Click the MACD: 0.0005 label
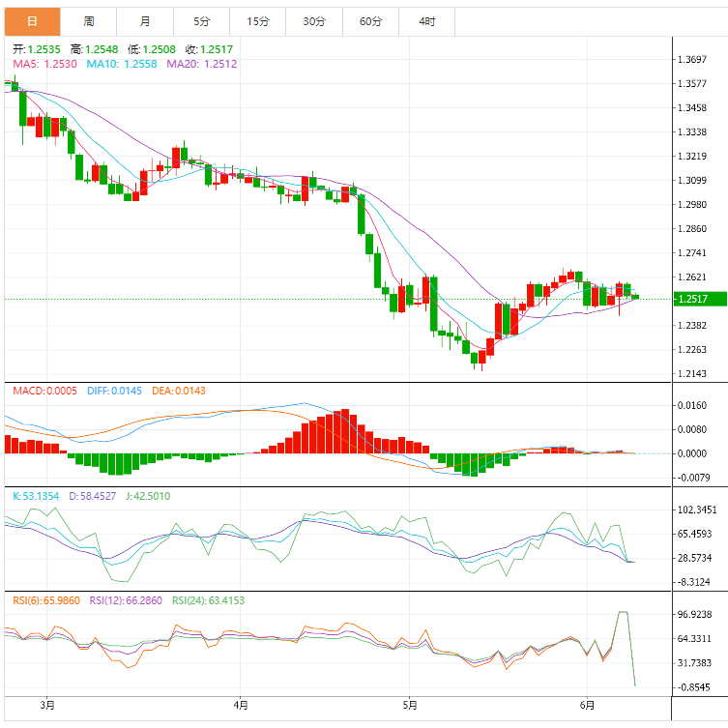Viewport: 728px width, 728px height. click(x=44, y=391)
